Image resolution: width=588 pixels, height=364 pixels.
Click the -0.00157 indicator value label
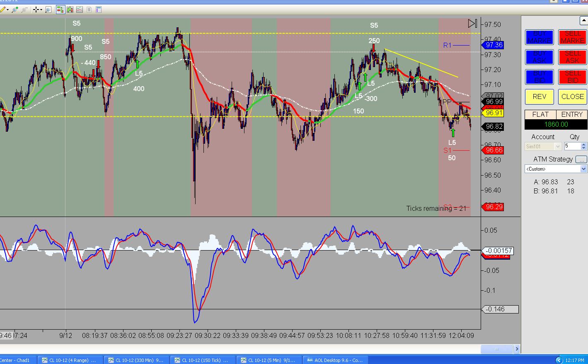point(498,251)
